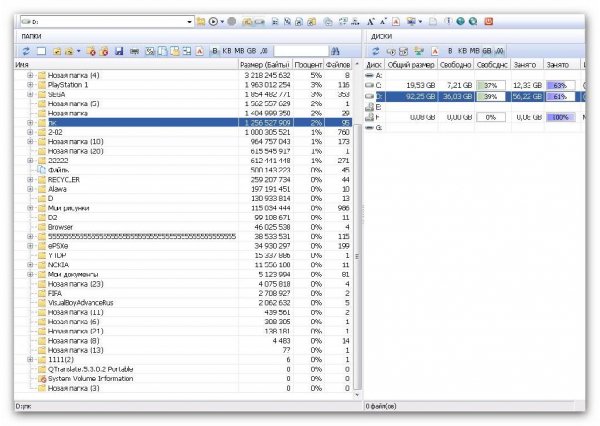Expand the SEGA folder
Image resolution: width=600 pixels, height=426 pixels.
click(30, 94)
